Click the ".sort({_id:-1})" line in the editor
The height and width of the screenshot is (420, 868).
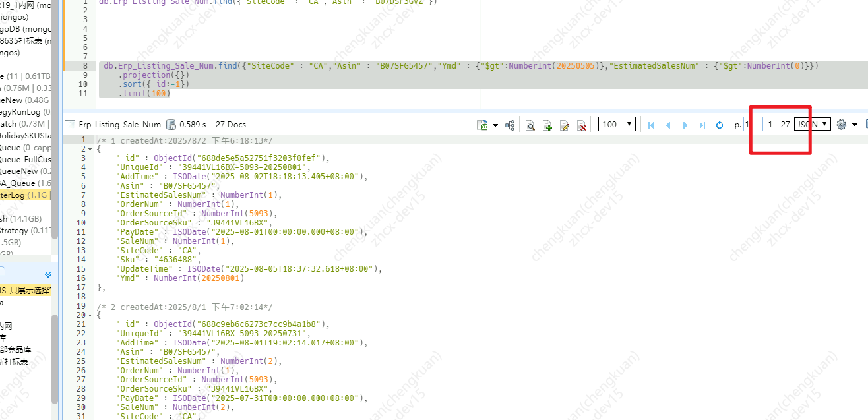click(x=154, y=84)
